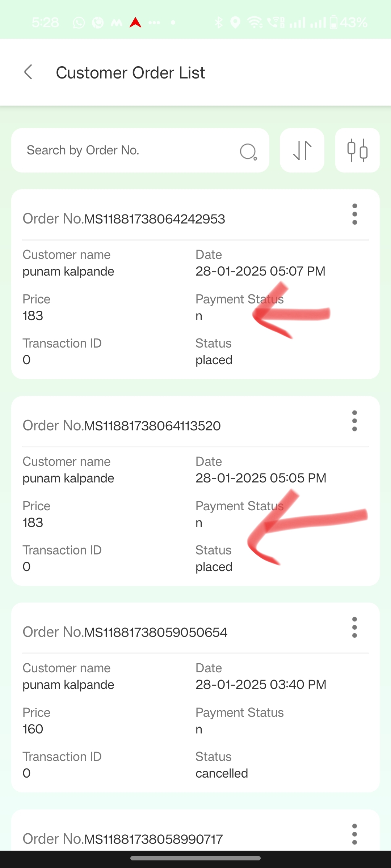Screen dimensions: 391x868
Task: Open the filter sliders button
Action: click(x=357, y=150)
